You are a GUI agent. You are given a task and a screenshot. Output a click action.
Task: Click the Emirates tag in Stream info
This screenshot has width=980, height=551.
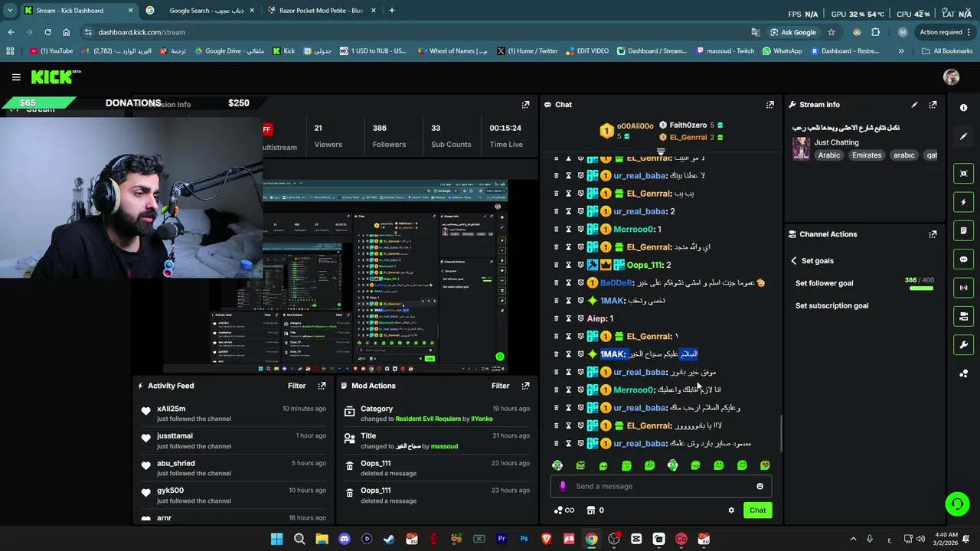pyautogui.click(x=867, y=155)
